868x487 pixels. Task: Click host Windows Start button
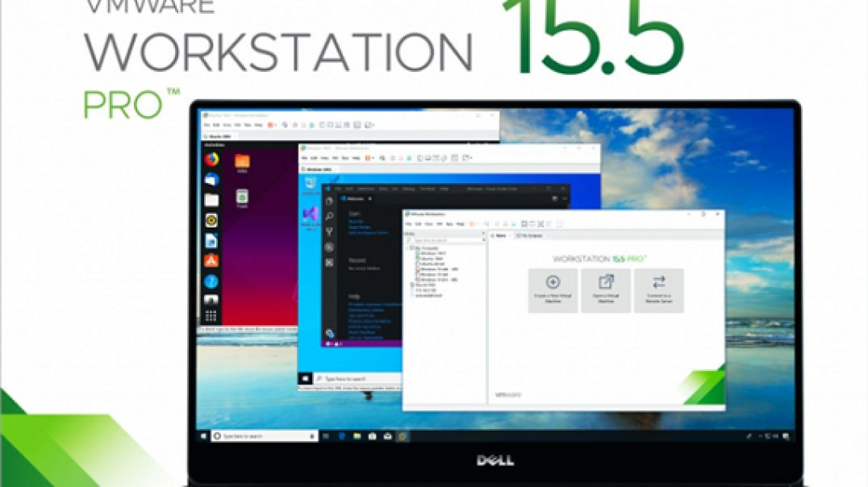coord(203,437)
